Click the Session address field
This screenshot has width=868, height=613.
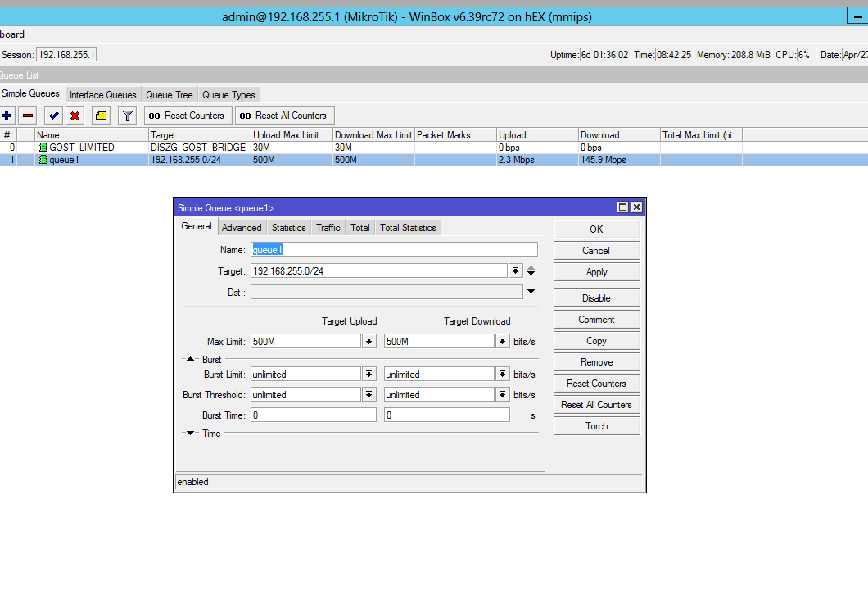coord(66,54)
